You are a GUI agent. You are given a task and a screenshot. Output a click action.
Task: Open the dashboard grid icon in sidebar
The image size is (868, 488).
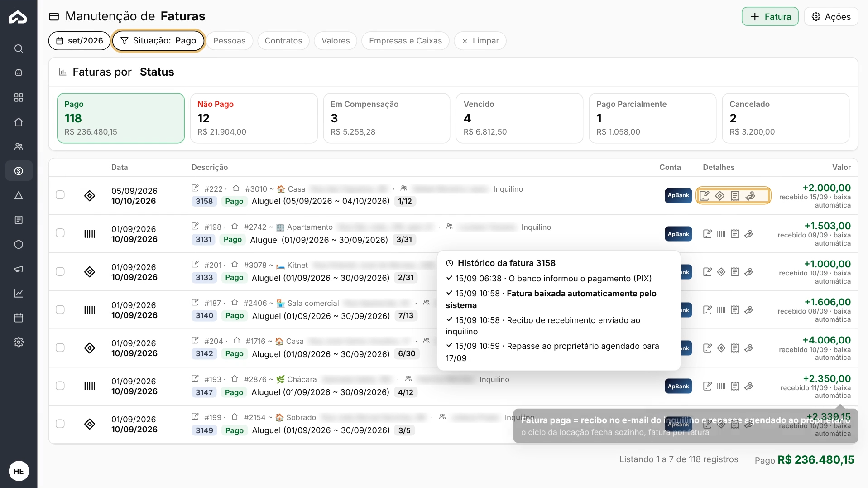[x=19, y=97]
